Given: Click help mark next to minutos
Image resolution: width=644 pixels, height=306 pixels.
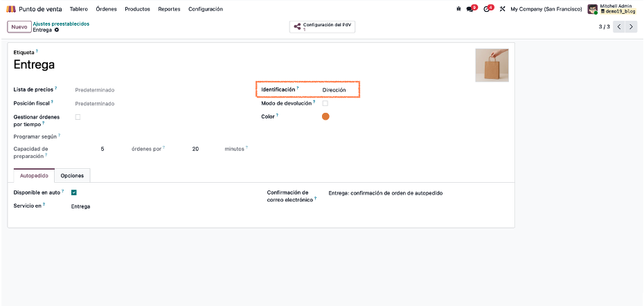Looking at the screenshot, I should coord(247,147).
